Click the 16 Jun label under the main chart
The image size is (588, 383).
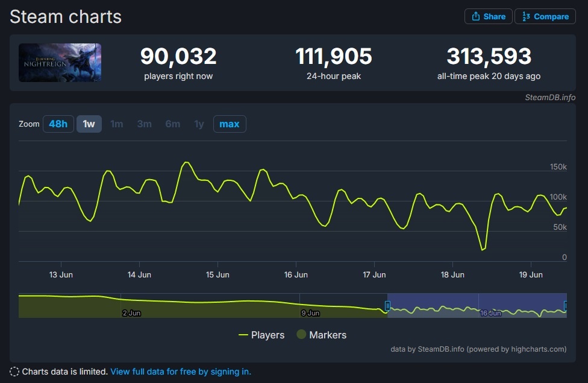pyautogui.click(x=296, y=275)
